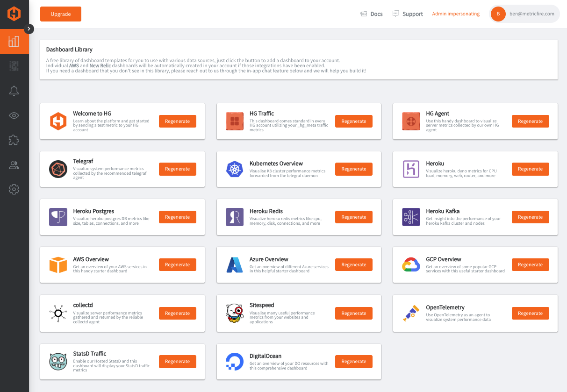The image size is (567, 392).
Task: Regenerate the Heroku Kafka dashboard
Action: click(530, 217)
